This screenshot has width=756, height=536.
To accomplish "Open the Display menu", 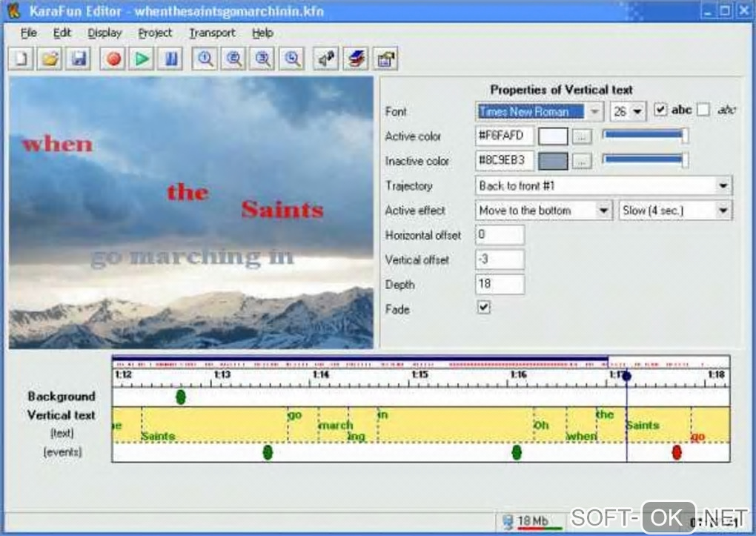I will 105,33.
